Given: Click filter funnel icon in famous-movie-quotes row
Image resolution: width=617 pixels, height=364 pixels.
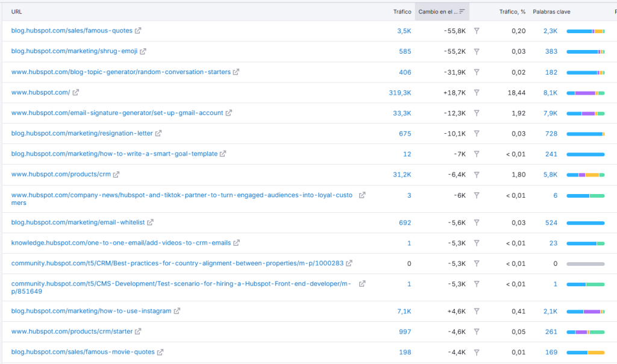Looking at the screenshot, I should tap(477, 352).
